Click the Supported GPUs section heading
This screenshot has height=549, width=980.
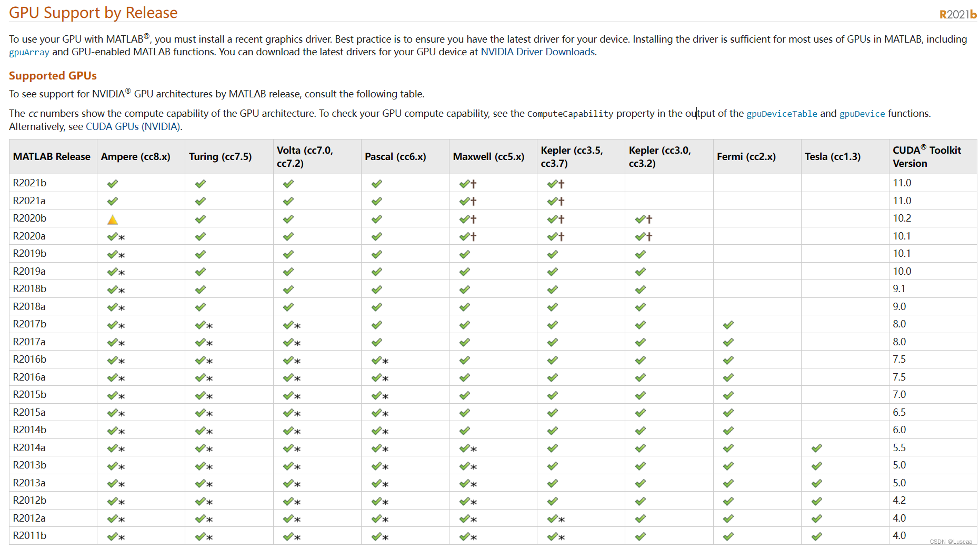[x=53, y=76]
